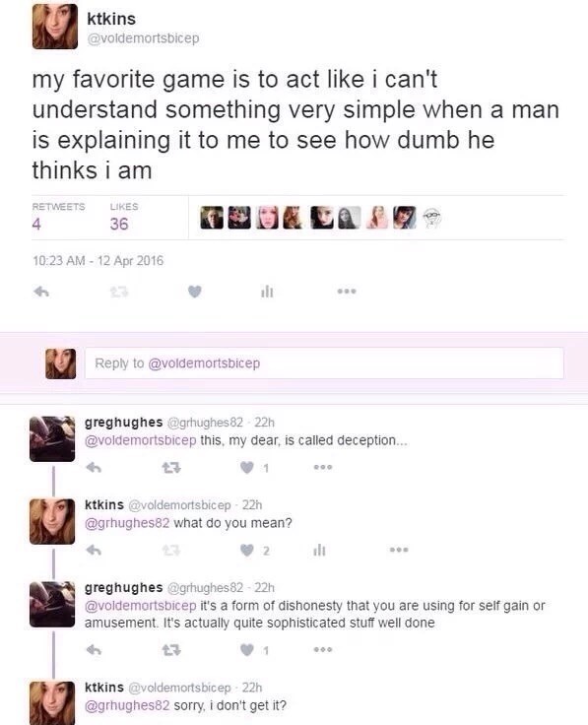Open ktkins profile photo at top
Screen dimensions: 588x725
coord(55,27)
